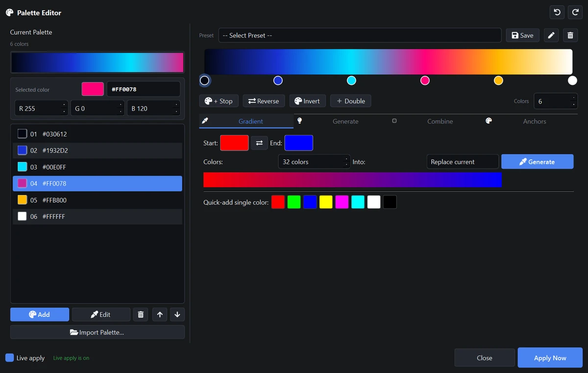The height and width of the screenshot is (373, 588).
Task: Click the red-to-blue gradient preview
Action: [352, 179]
